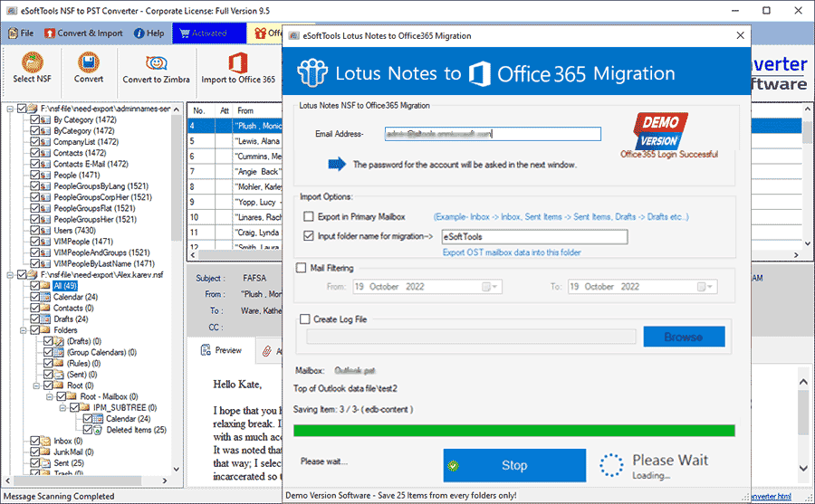Viewport: 815px width, 504px height.
Task: Switch to the Preview tab
Action: coord(222,350)
